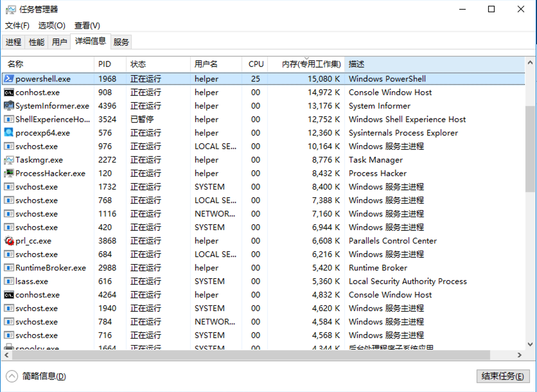The height and width of the screenshot is (392, 537).
Task: Open the 文件(F) menu
Action: point(17,25)
